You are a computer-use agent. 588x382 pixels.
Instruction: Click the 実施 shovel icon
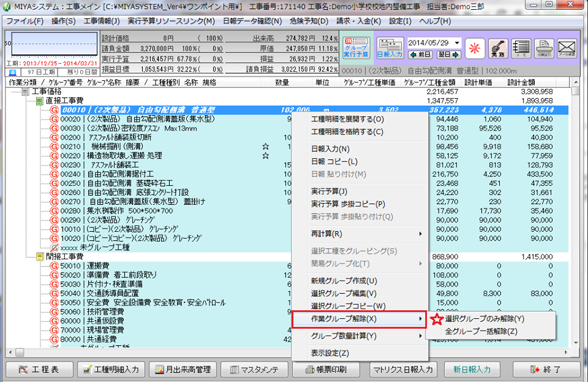click(498, 48)
